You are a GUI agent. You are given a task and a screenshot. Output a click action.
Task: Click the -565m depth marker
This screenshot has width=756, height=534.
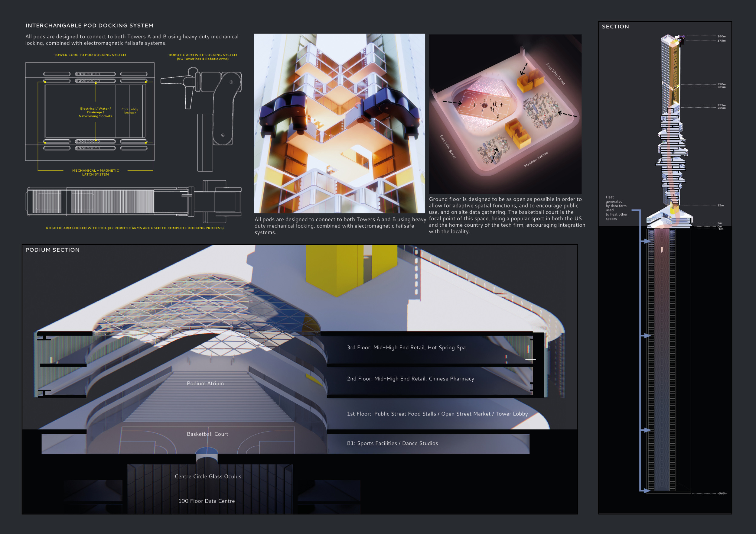click(722, 494)
